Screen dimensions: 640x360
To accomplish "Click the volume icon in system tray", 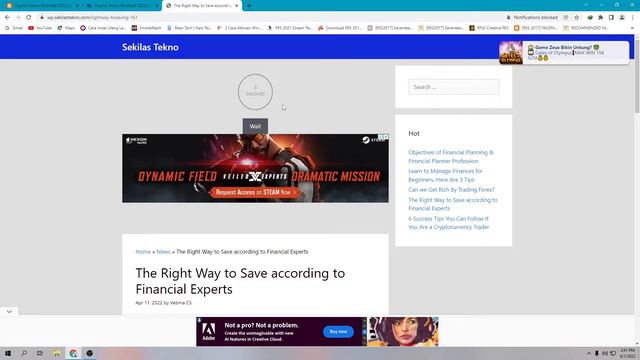I will click(605, 353).
